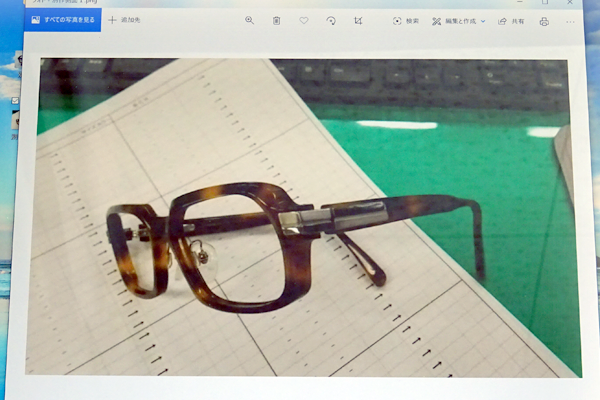Go back via すべての写真を見る
This screenshot has width=600, height=400.
[x=62, y=20]
